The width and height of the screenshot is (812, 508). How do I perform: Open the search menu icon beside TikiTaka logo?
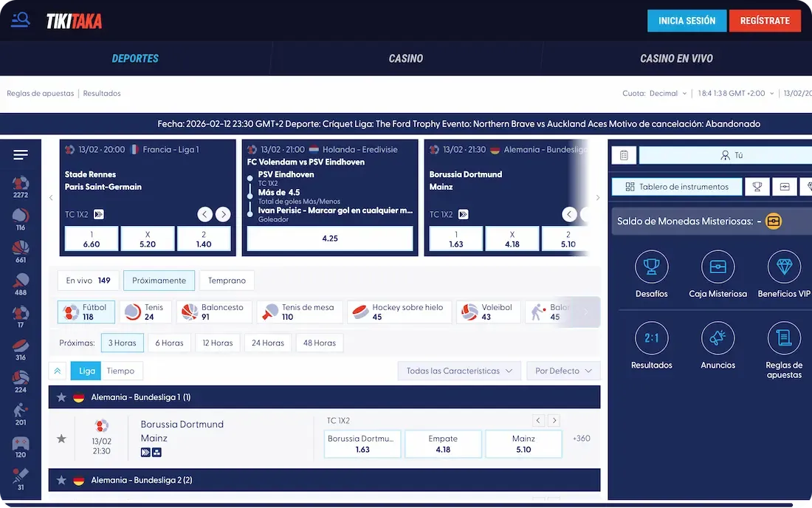(21, 20)
